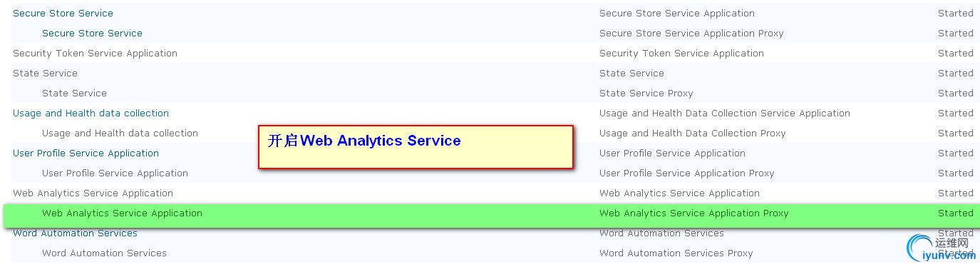This screenshot has height=267, width=980.
Task: Open the Secure Store Service link
Action: [x=63, y=13]
